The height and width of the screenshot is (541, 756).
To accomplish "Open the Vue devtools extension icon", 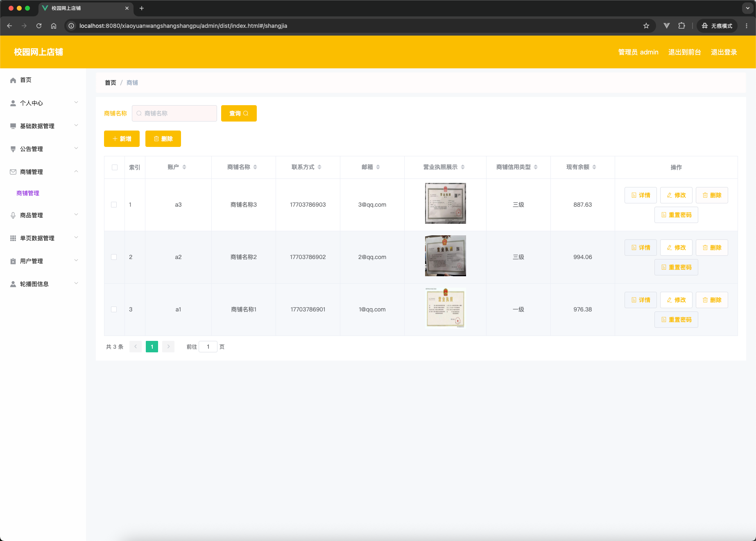I will tap(667, 26).
